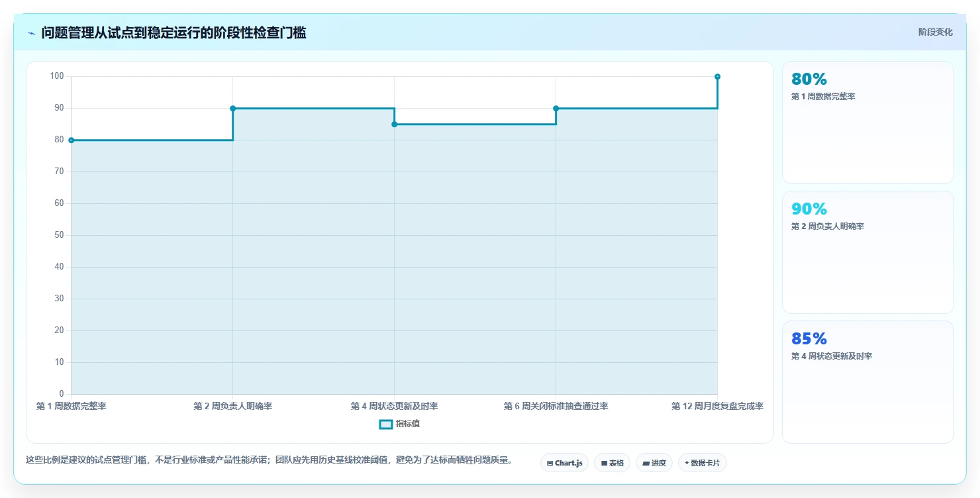Click the data point at 第 4 周状态更新及时率
The image size is (980, 498).
tap(394, 124)
